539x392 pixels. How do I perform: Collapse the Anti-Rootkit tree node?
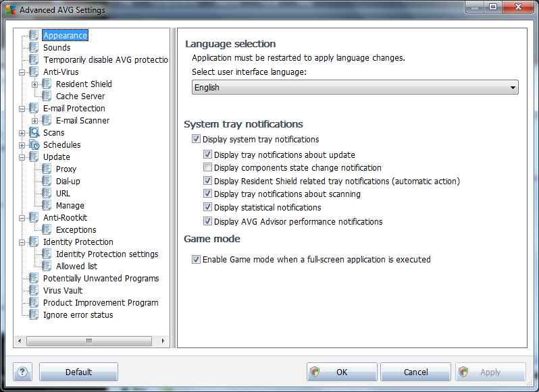click(22, 219)
